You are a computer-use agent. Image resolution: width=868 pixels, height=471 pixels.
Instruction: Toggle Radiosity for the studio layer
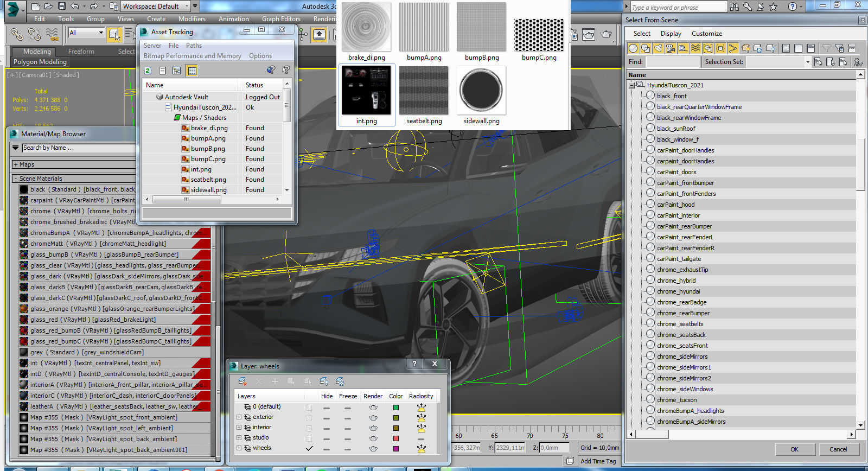pyautogui.click(x=421, y=438)
